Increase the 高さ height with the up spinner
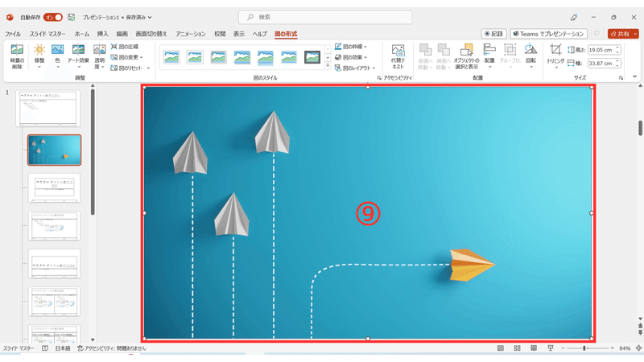Screen dimensions: 644x362 tap(617, 48)
